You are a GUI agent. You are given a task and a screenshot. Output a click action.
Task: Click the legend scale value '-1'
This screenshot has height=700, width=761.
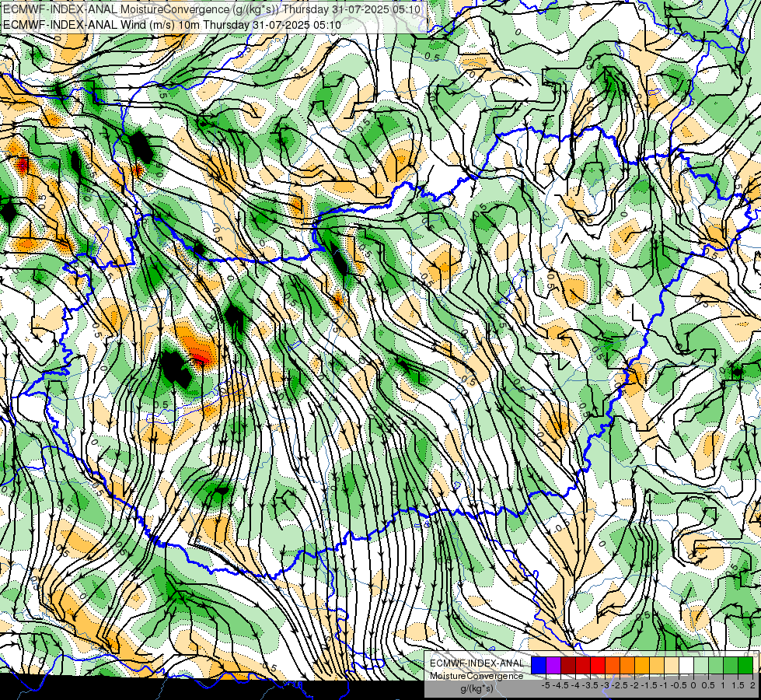pos(664,685)
